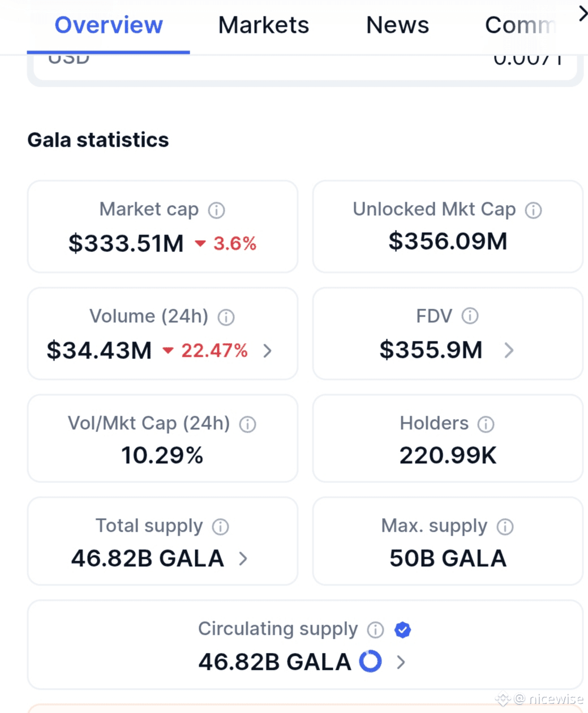Viewport: 588px width, 713px height.
Task: Expand Total supply details chevron
Action: 243,559
